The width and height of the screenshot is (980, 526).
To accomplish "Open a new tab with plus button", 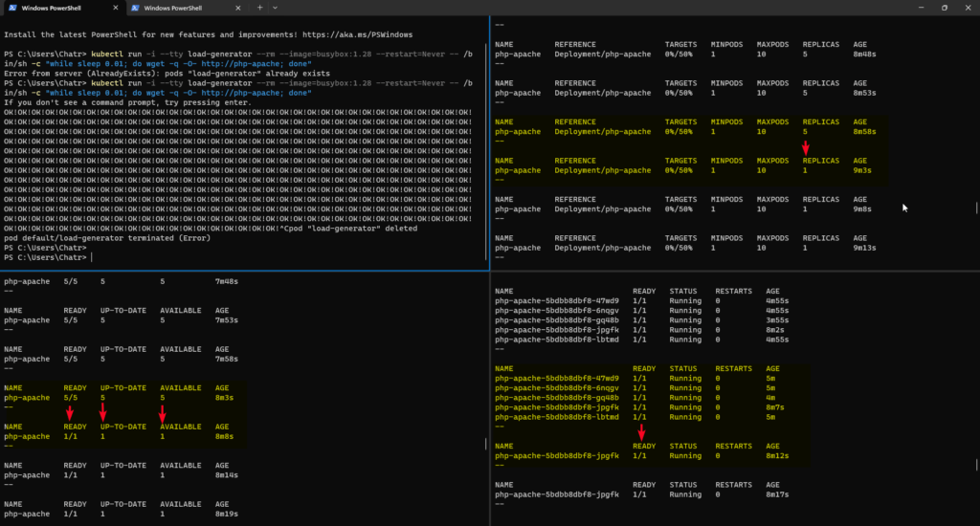I will (260, 8).
